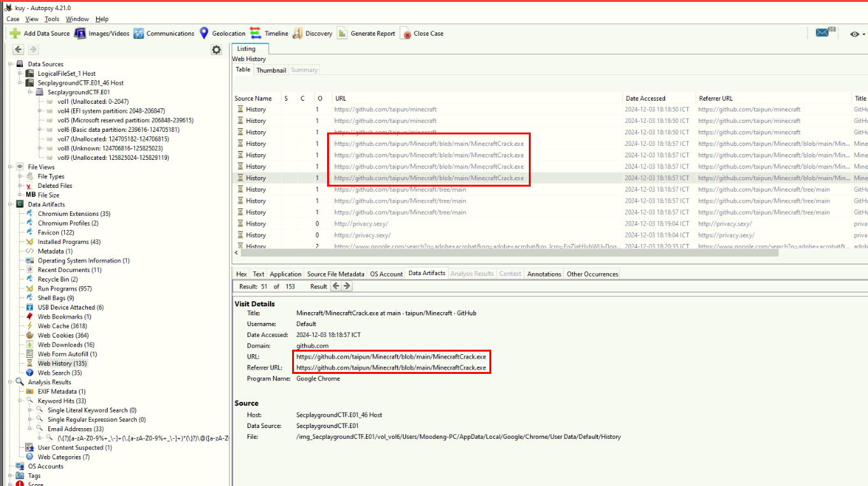The image size is (868, 486).
Task: Collapse the Data Sources tree node
Action: (x=11, y=64)
